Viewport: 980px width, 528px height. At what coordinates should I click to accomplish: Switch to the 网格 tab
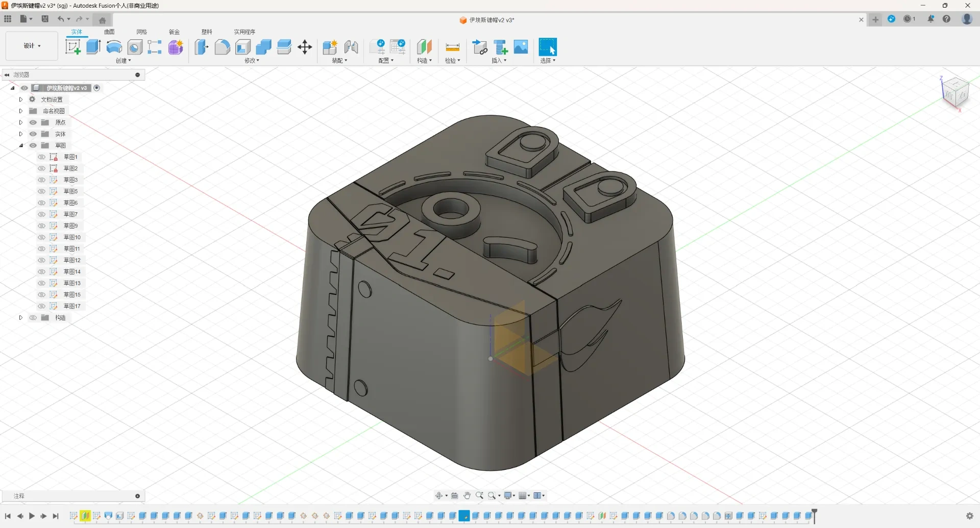(x=141, y=32)
